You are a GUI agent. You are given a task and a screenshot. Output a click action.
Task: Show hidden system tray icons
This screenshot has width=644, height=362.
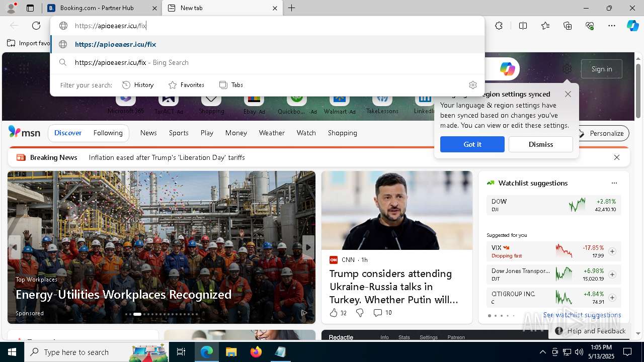[542, 352]
